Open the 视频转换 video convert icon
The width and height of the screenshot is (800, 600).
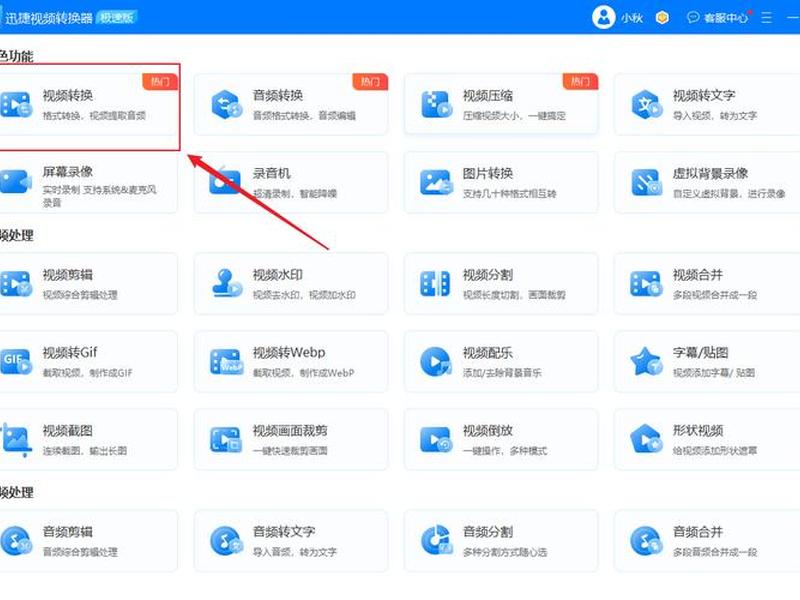(15, 105)
